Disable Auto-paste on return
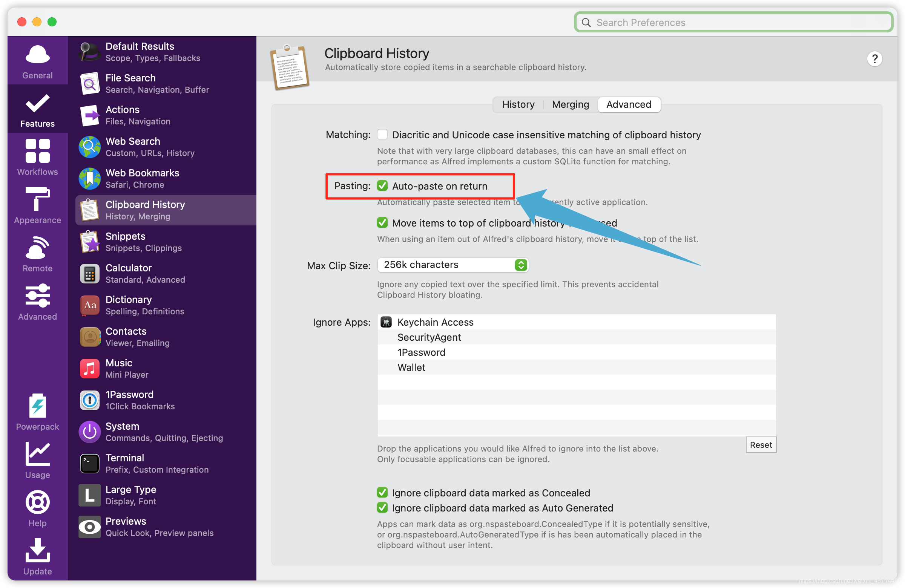 click(x=382, y=186)
